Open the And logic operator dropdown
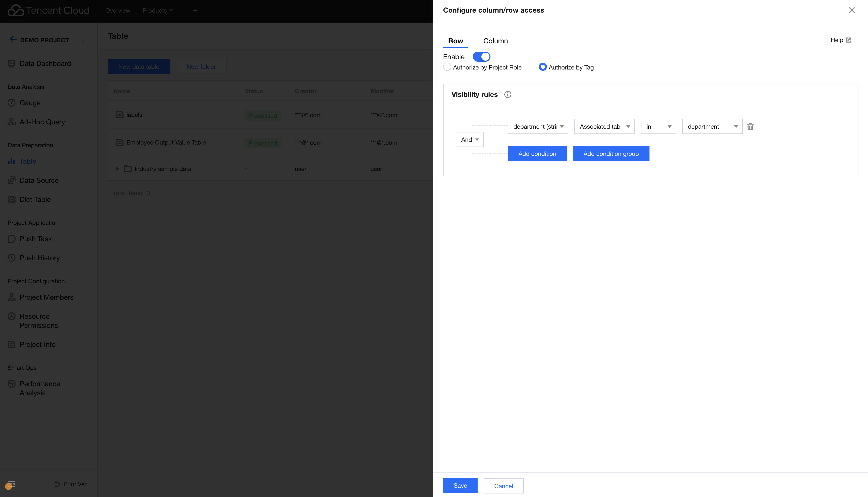 469,140
